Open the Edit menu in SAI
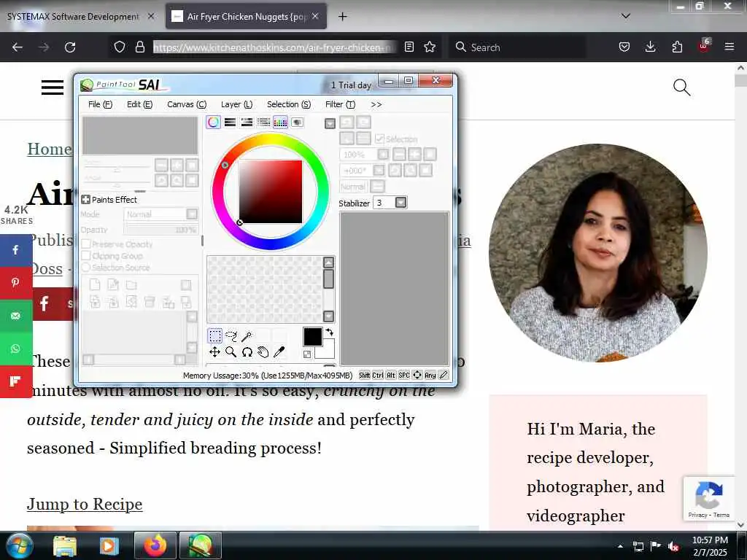 point(139,104)
